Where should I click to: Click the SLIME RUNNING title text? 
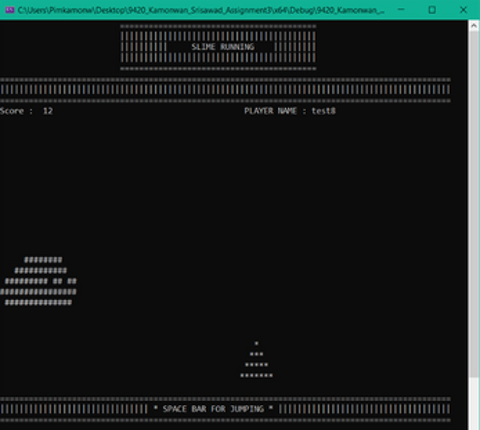coord(223,47)
